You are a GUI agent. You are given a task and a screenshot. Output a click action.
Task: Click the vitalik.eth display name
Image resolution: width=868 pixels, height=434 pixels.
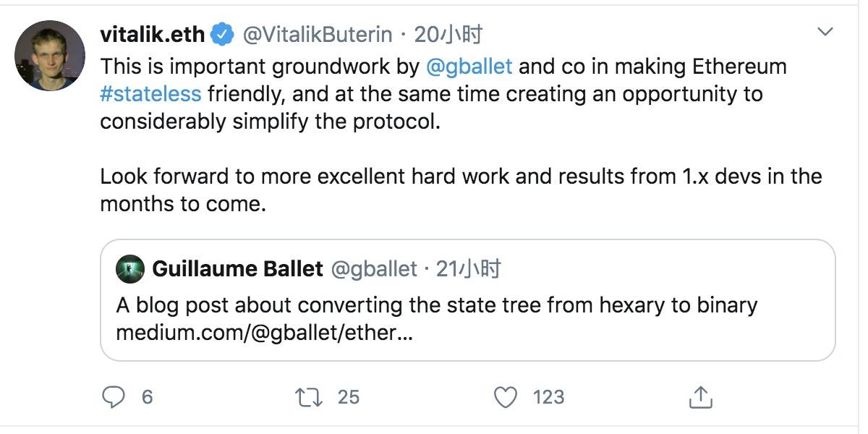[x=153, y=34]
